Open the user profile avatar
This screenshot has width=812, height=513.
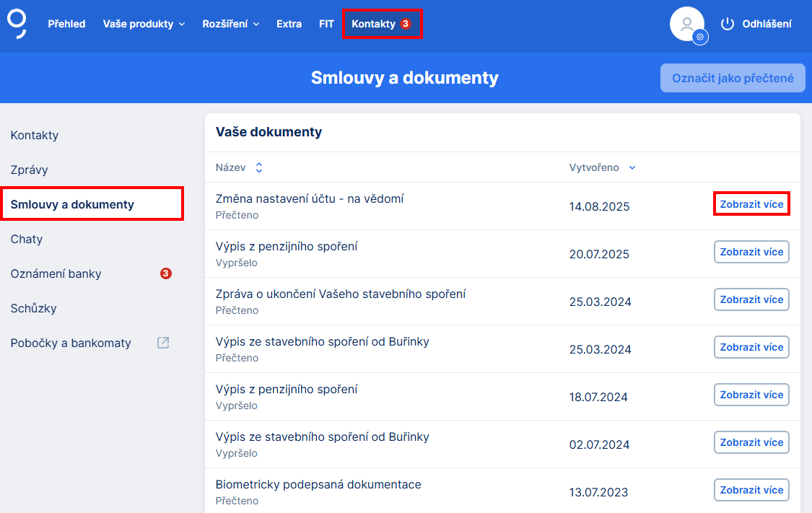tap(686, 24)
